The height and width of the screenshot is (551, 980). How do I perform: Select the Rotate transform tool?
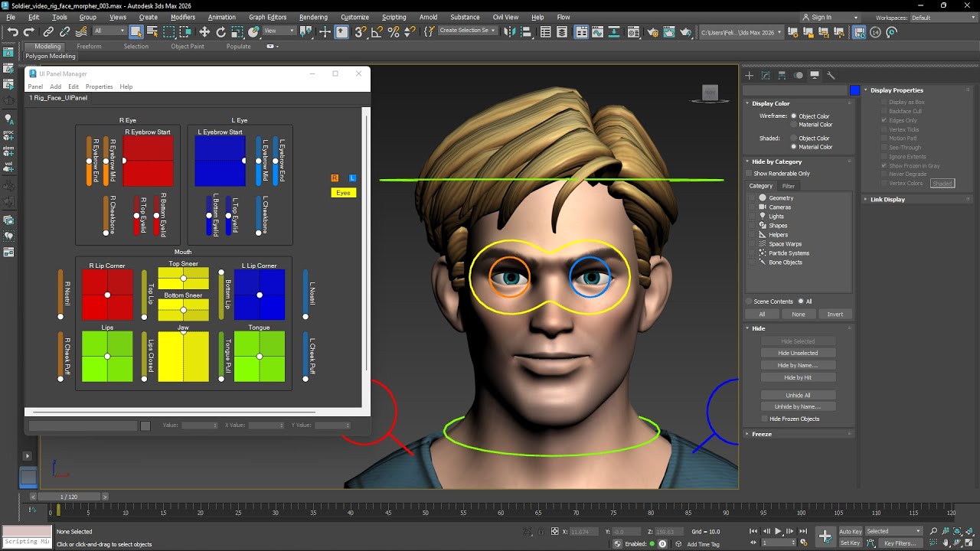pos(221,32)
